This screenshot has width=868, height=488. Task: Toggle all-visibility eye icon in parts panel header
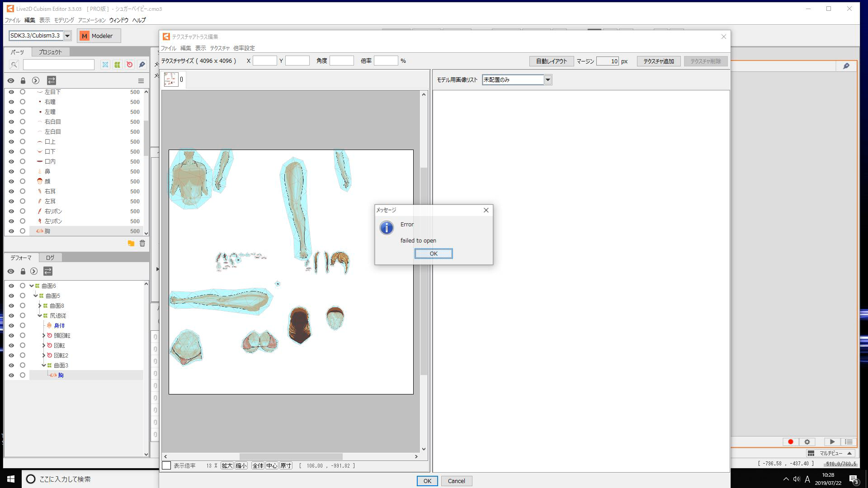click(x=11, y=80)
